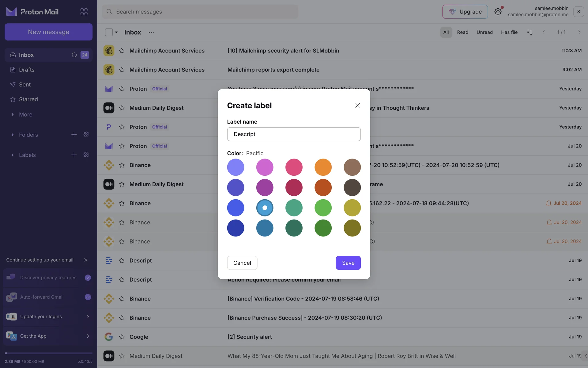Close the Create label dialog
The width and height of the screenshot is (588, 368).
tap(357, 105)
